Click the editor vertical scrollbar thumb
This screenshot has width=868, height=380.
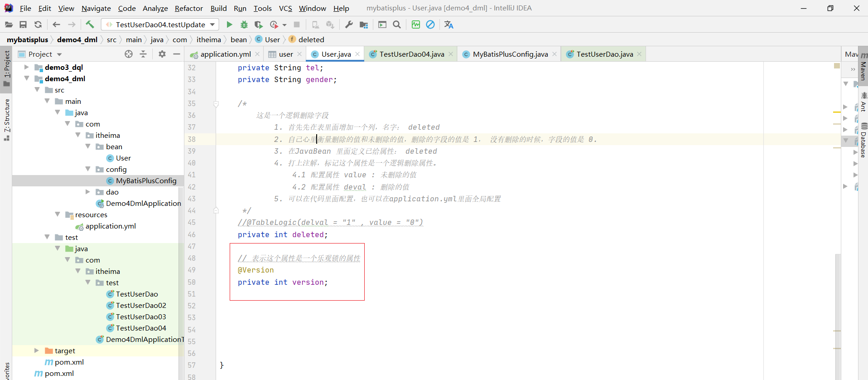point(838,317)
